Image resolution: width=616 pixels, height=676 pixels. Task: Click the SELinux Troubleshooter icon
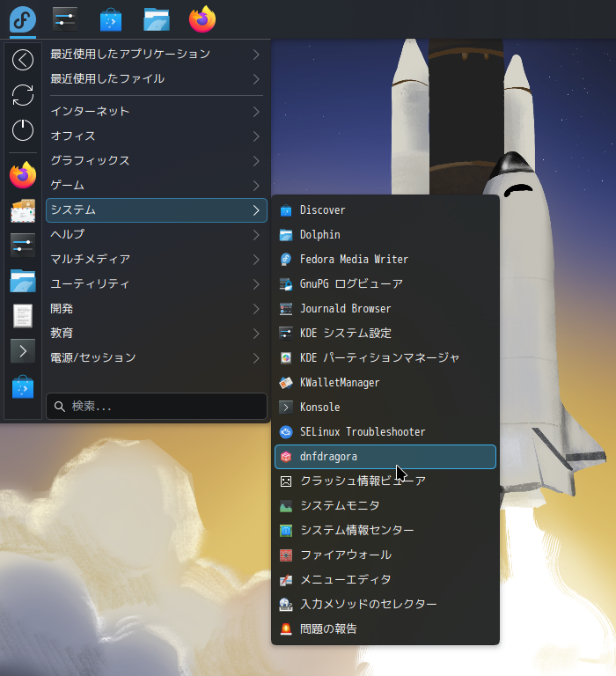point(286,432)
